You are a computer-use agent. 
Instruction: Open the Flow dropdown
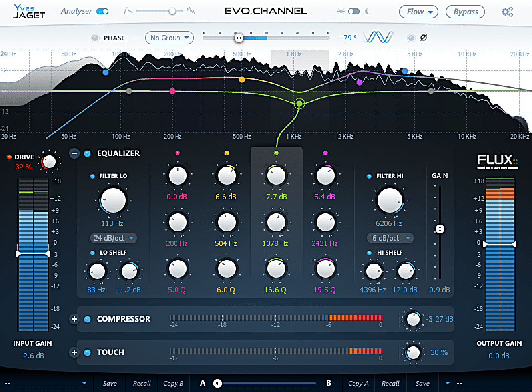418,12
